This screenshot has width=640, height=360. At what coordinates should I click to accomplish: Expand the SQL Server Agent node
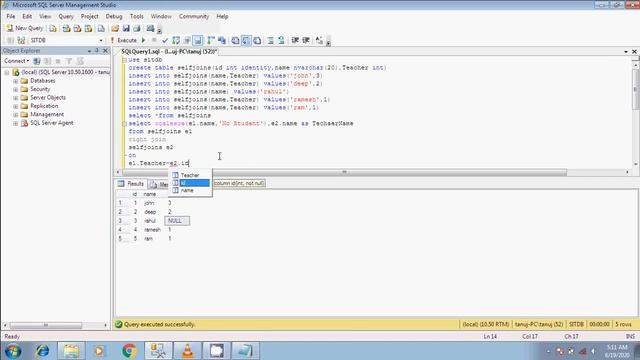tap(16, 123)
